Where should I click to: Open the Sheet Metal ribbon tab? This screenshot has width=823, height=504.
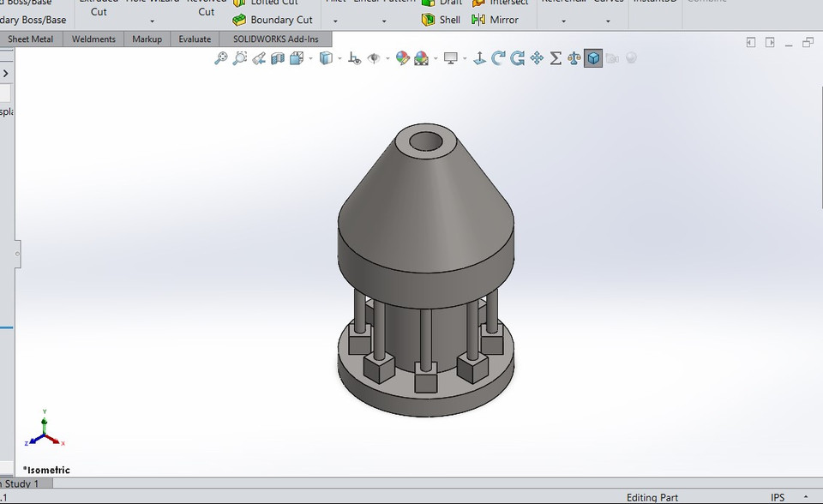point(32,39)
